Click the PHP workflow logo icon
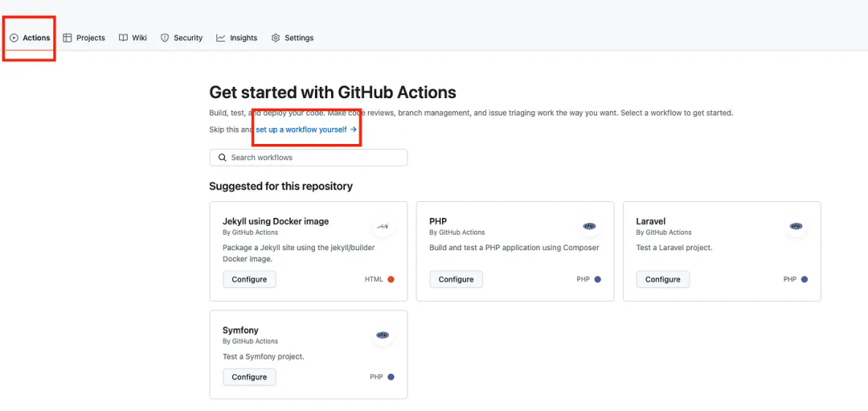 point(589,226)
